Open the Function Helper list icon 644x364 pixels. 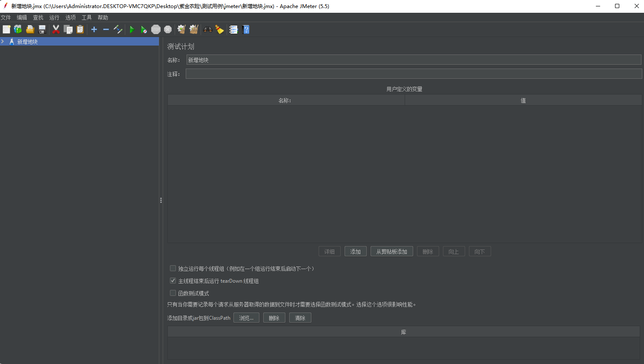pos(233,29)
